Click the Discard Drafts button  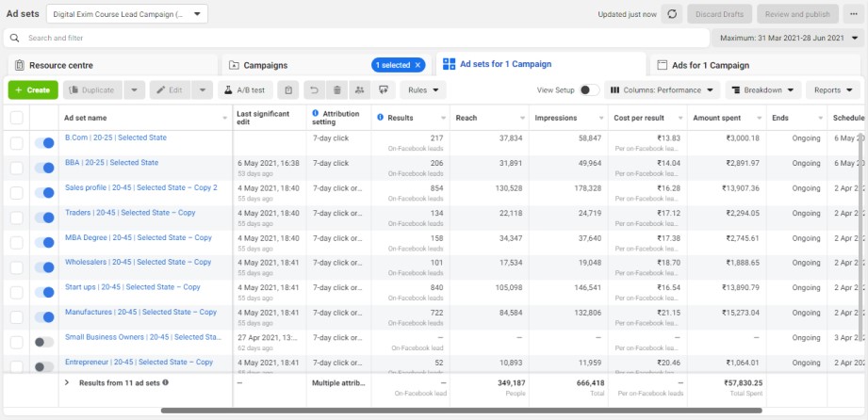[x=720, y=14]
